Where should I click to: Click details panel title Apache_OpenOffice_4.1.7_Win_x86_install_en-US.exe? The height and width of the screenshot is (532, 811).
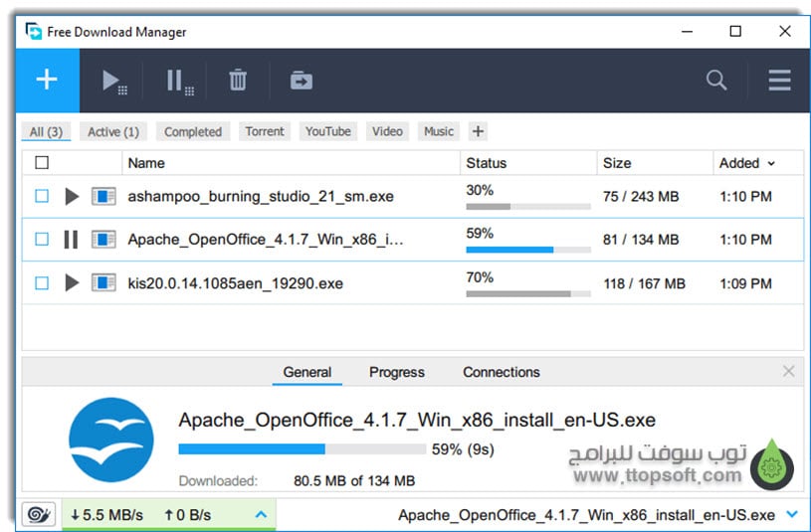tap(417, 420)
